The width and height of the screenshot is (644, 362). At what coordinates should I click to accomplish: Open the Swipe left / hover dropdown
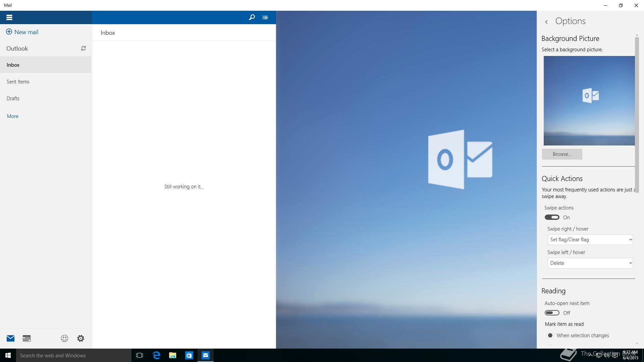click(590, 263)
